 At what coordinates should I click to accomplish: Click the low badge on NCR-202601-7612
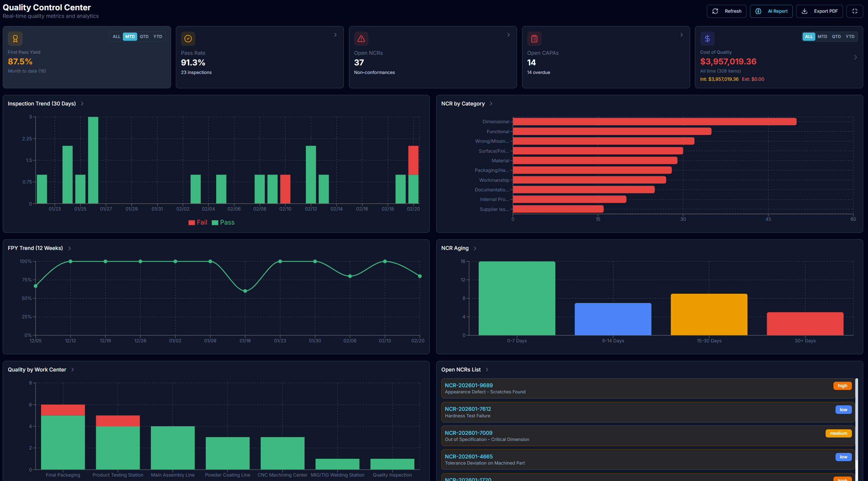pos(843,410)
